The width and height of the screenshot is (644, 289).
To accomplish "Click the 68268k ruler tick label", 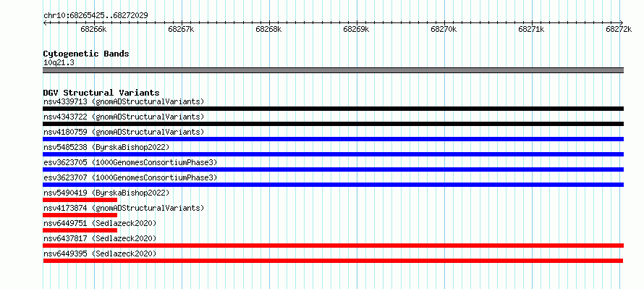I will click(x=268, y=29).
